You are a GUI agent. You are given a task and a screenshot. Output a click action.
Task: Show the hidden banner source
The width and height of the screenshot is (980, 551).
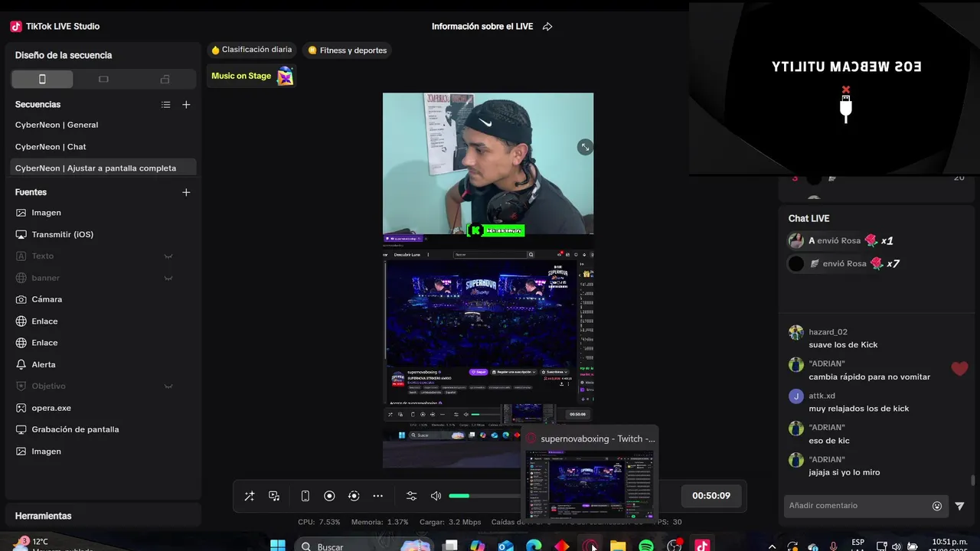click(x=168, y=278)
